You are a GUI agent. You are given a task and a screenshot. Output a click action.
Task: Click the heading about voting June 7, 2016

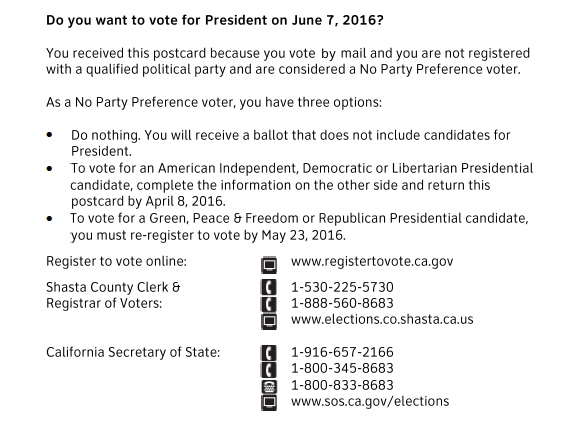click(215, 20)
